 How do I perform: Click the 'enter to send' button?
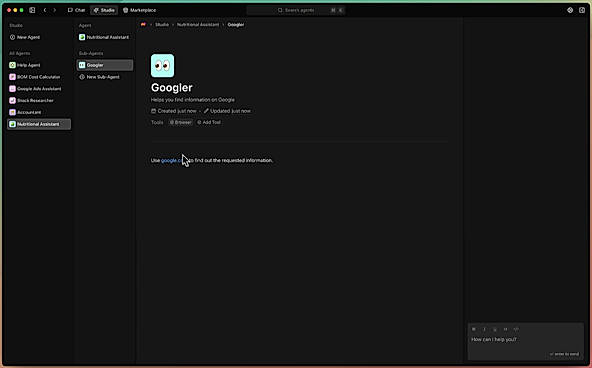tap(564, 354)
